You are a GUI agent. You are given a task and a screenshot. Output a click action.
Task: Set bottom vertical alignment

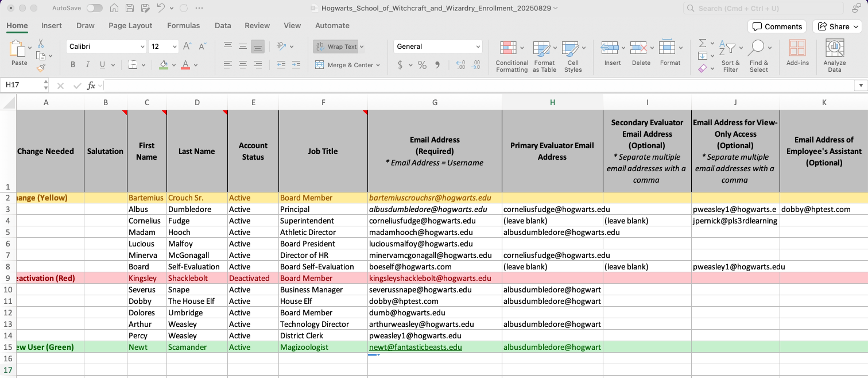pyautogui.click(x=258, y=47)
